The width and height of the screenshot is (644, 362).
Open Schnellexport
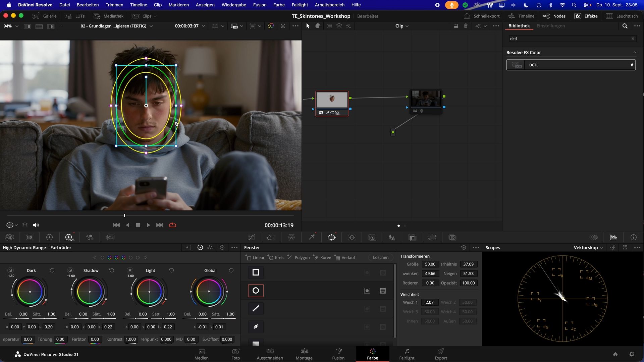tap(482, 16)
